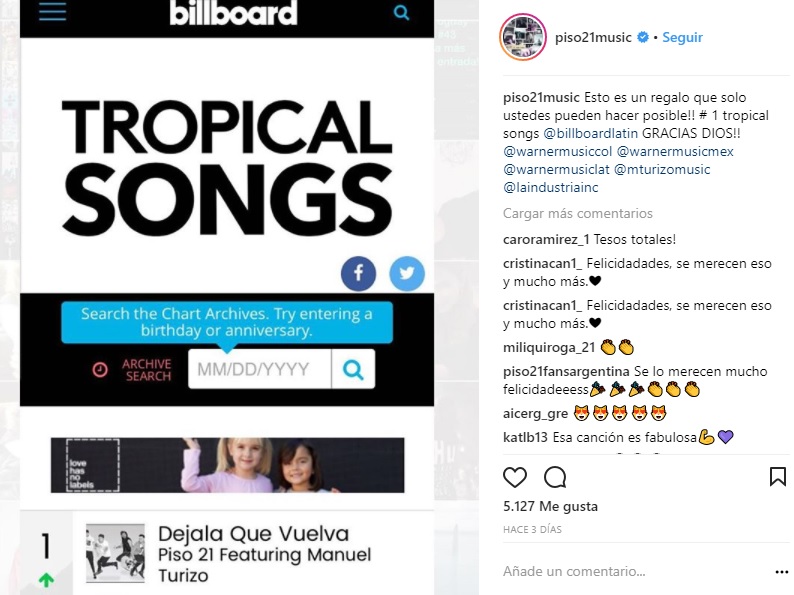This screenshot has height=595, width=794.
Task: Click the Billboard header search magnifier
Action: click(401, 12)
